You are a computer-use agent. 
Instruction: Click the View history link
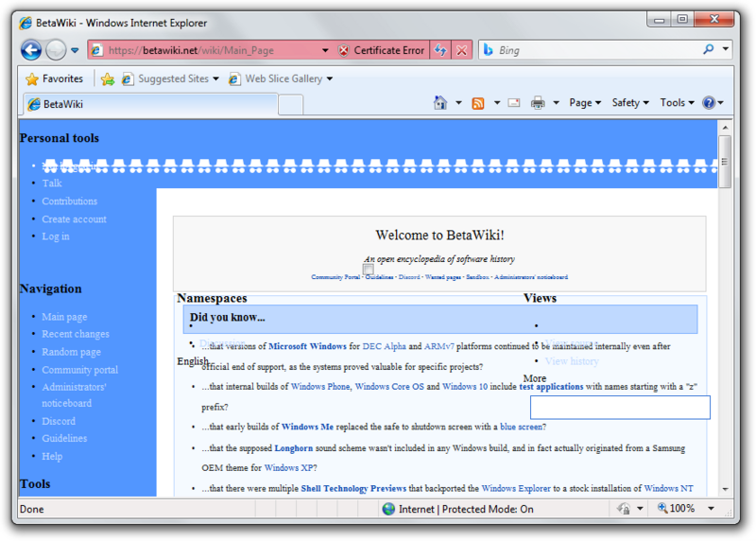(572, 361)
